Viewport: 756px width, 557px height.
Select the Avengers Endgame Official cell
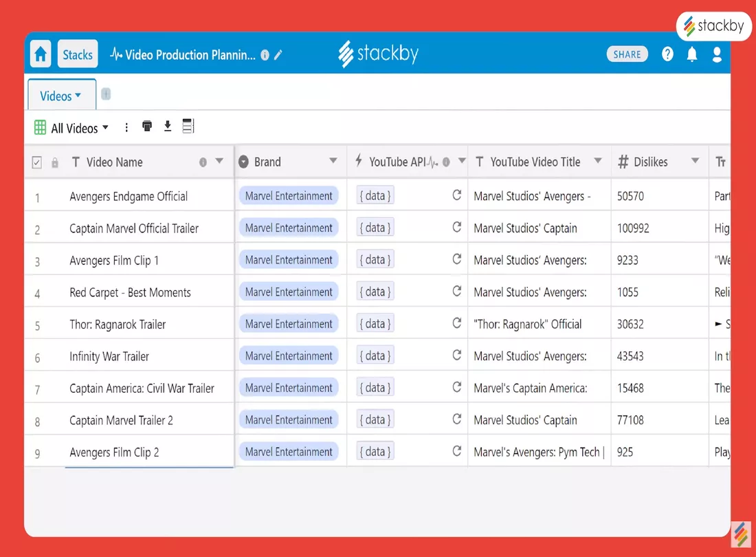(149, 196)
